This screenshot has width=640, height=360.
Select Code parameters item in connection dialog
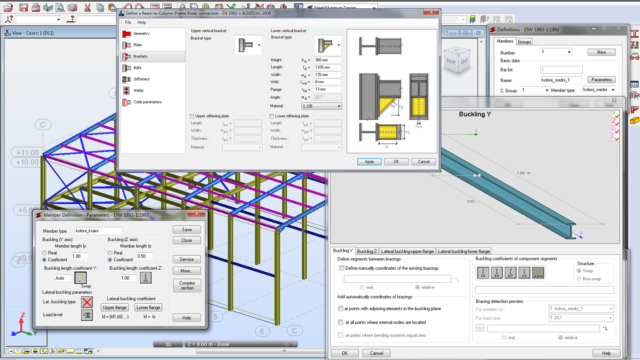coord(153,102)
